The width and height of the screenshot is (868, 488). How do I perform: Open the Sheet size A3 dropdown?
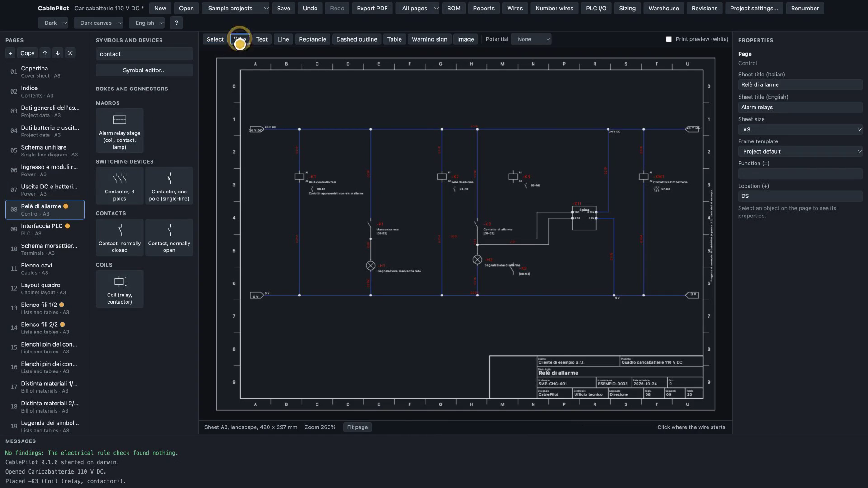(x=800, y=130)
